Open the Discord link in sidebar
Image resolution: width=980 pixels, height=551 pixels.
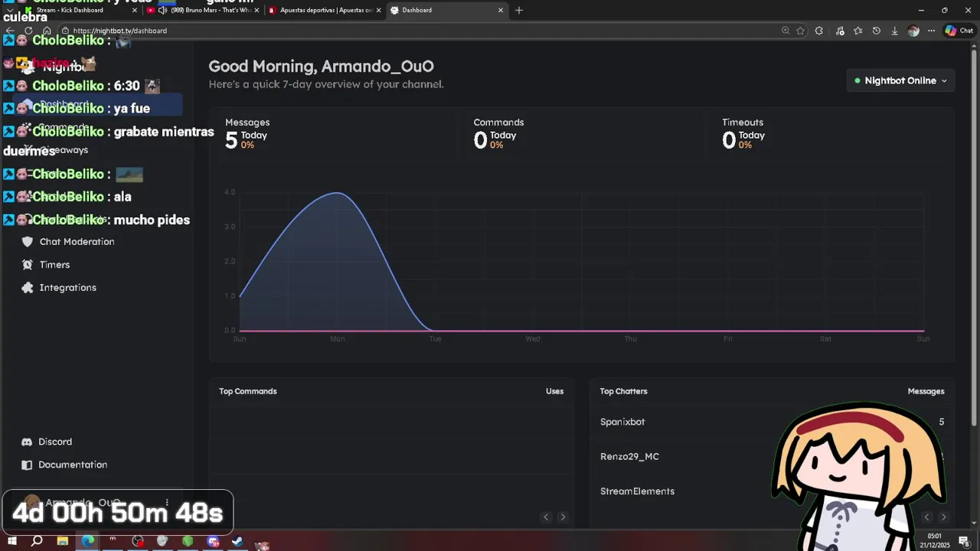[x=55, y=442]
